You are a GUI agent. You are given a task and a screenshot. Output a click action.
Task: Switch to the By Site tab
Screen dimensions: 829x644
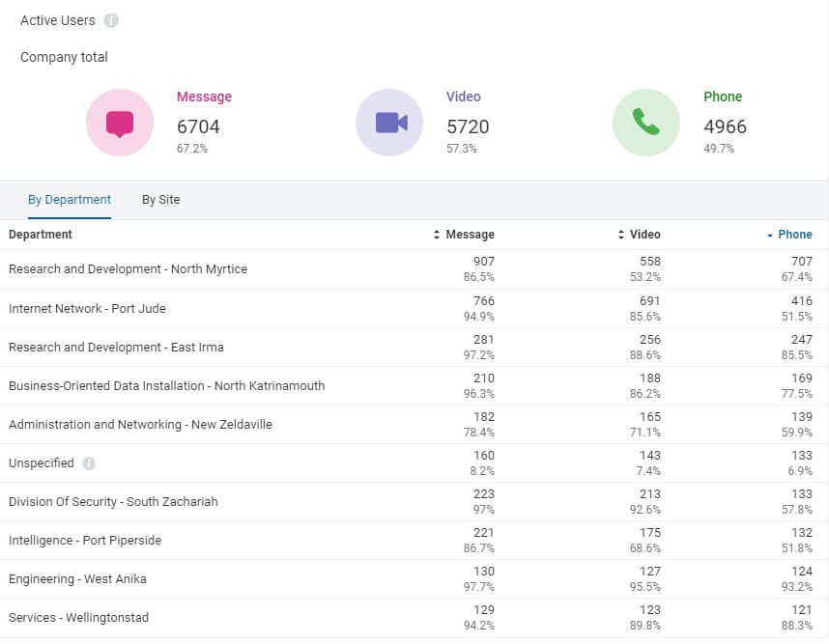tap(160, 200)
